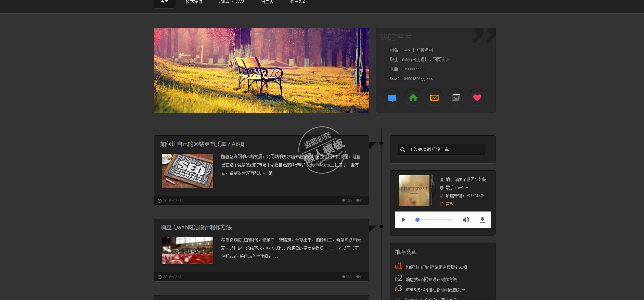Click the album text 所属专辑：《A-Lin》

[464, 196]
